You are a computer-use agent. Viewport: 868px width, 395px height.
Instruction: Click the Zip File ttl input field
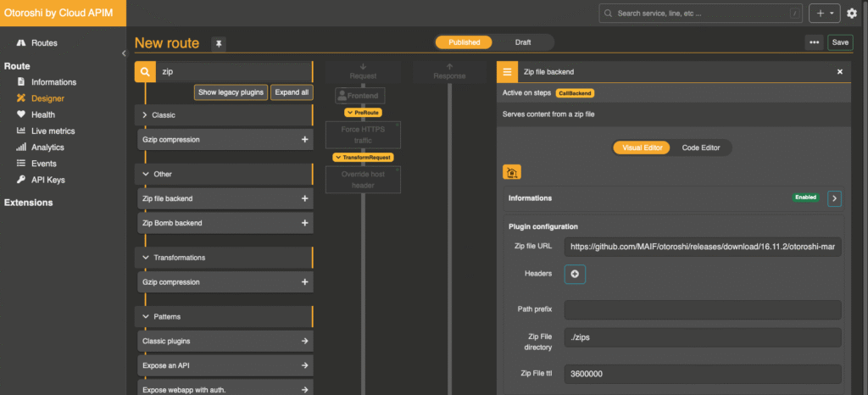point(702,374)
